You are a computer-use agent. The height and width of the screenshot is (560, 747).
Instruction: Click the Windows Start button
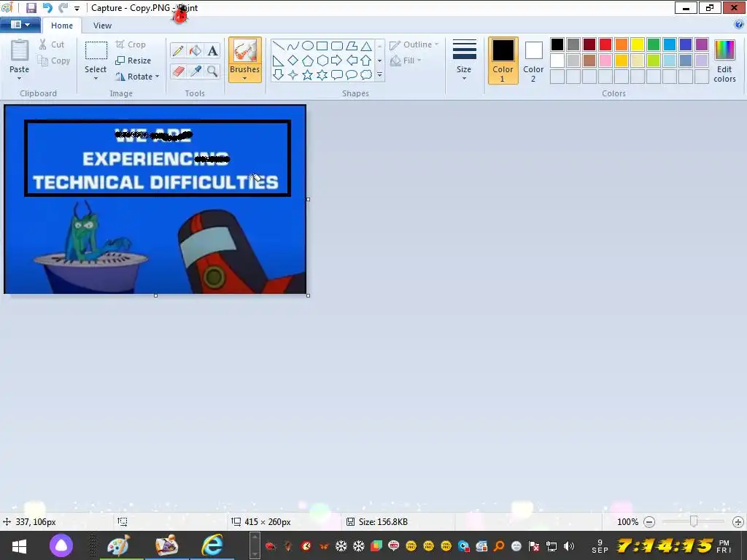point(19,545)
